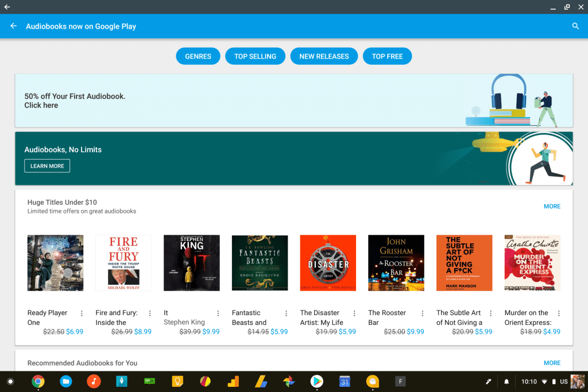Launch Google Chrome from the shelf

[x=38, y=382]
